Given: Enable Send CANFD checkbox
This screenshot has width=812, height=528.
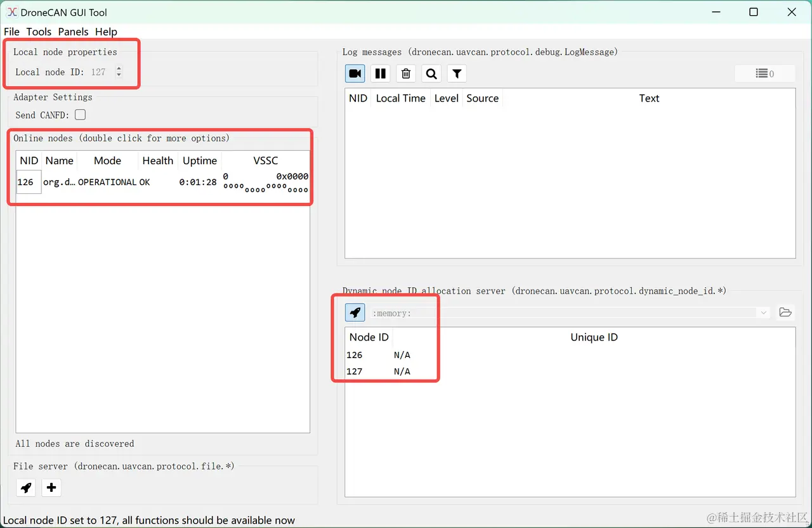Looking at the screenshot, I should 80,115.
